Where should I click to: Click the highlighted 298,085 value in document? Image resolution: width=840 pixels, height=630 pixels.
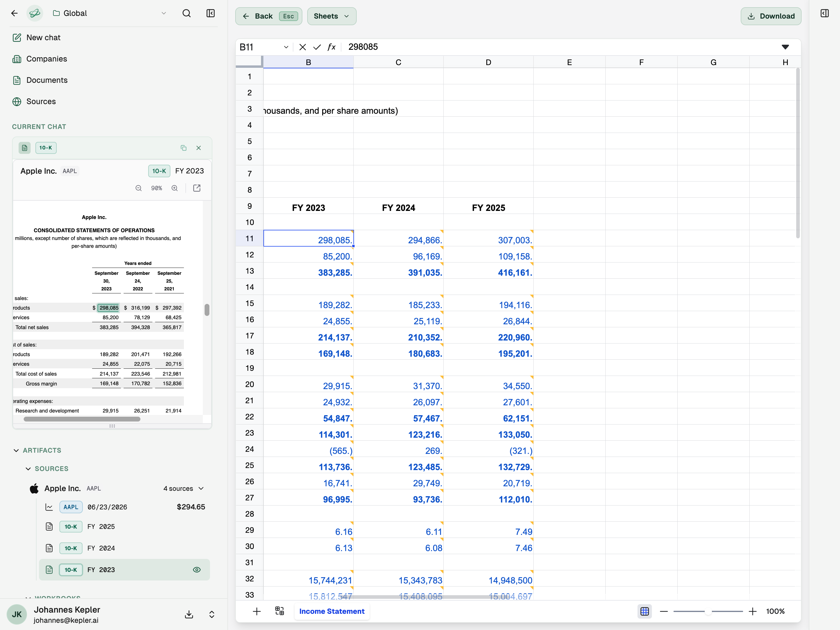click(109, 307)
